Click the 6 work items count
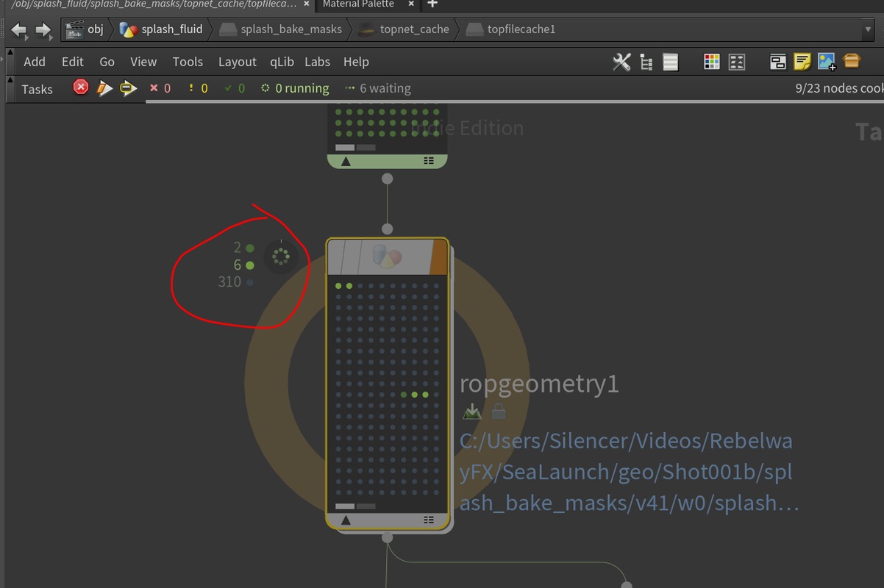Image resolution: width=884 pixels, height=588 pixels. coord(243,265)
